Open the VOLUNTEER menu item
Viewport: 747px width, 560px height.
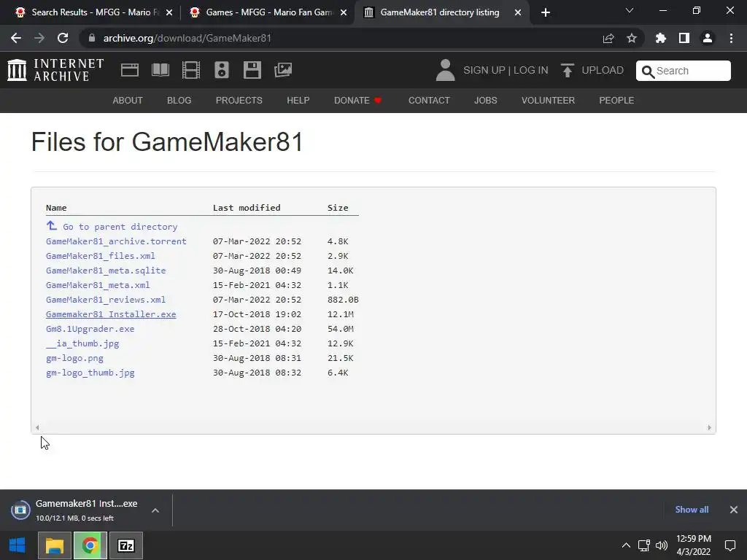[549, 101]
